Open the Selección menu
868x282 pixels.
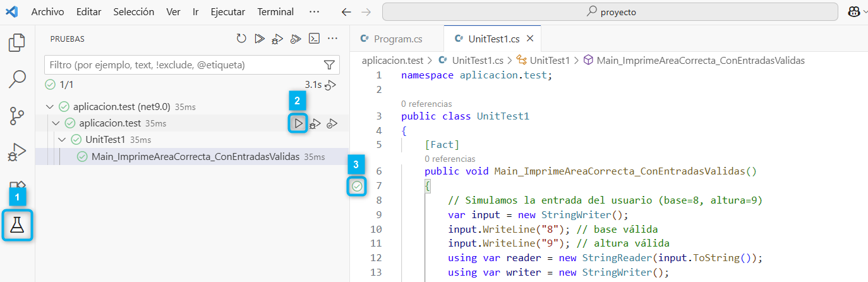pos(134,11)
